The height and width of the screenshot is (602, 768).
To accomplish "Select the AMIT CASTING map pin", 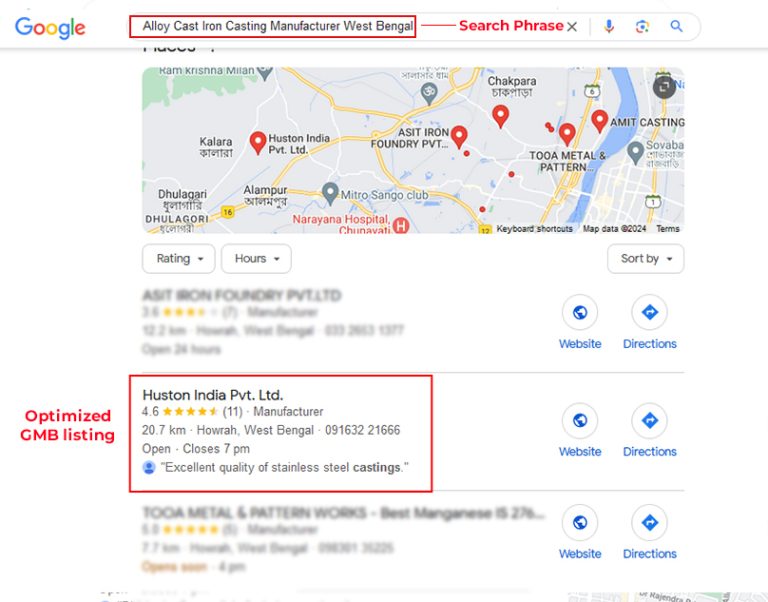I will tap(600, 121).
